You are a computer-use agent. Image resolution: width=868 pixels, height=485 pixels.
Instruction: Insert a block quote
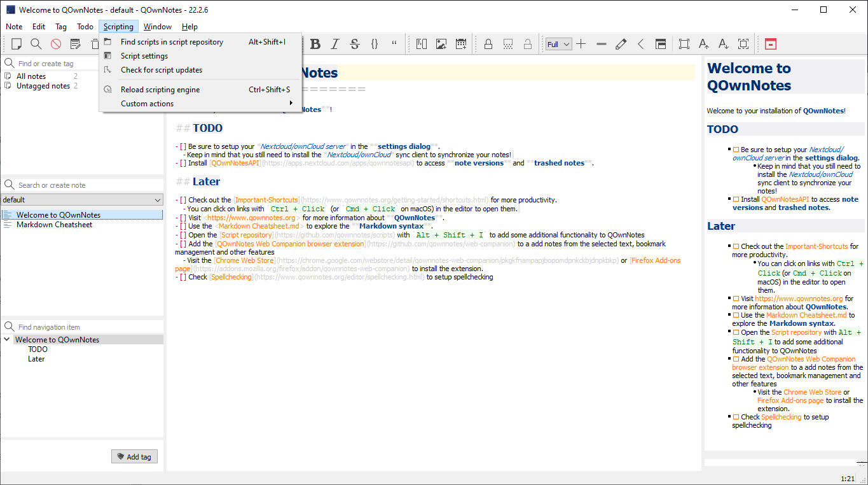tap(394, 44)
